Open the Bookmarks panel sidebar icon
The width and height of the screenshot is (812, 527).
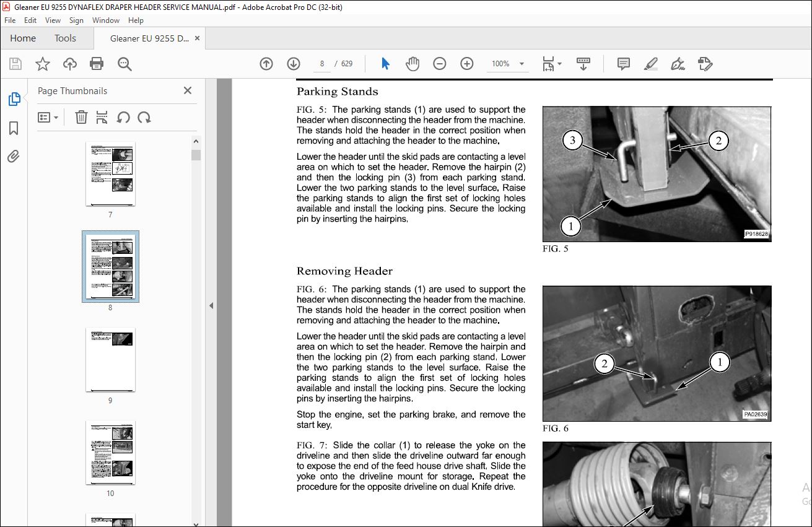14,128
